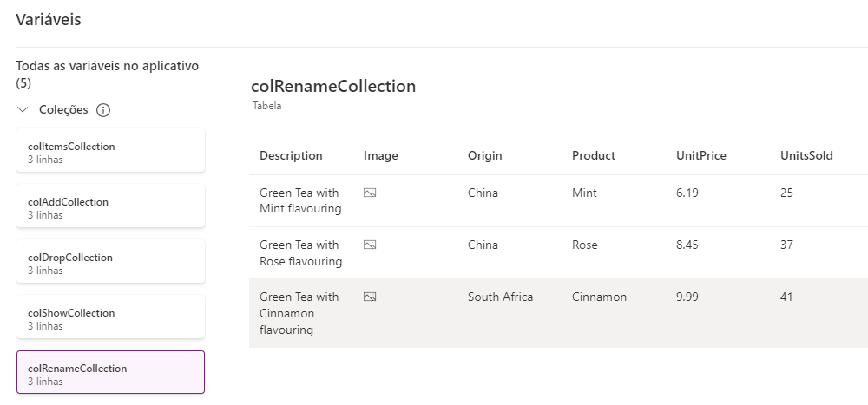Viewport: 868px width, 405px height.
Task: Click the Coleções info icon
Action: [103, 110]
